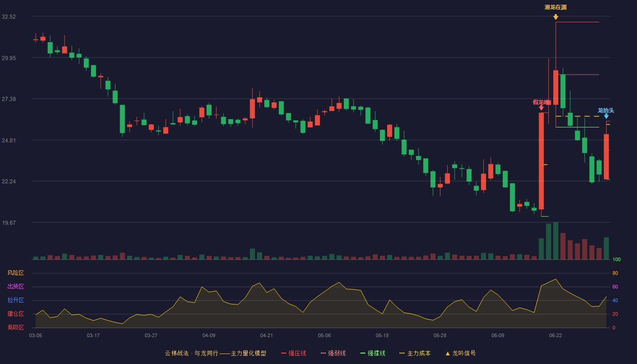The image size is (637, 364).
Task: Click the last red candlestick under 龙抬头
Action: pyautogui.click(x=606, y=157)
